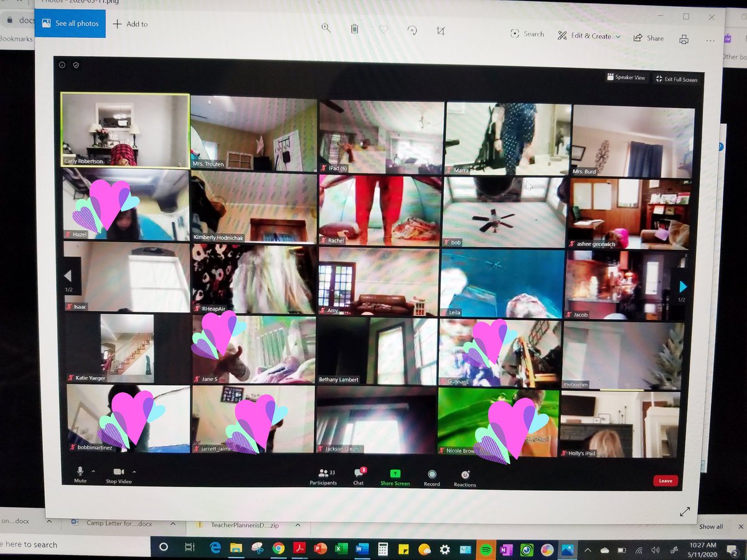The width and height of the screenshot is (747, 560).
Task: Zoom in with the magnifier icon
Action: pos(326,27)
